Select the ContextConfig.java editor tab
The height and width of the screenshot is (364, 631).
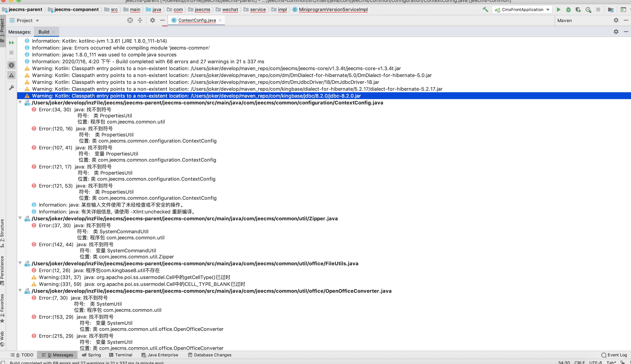(197, 20)
